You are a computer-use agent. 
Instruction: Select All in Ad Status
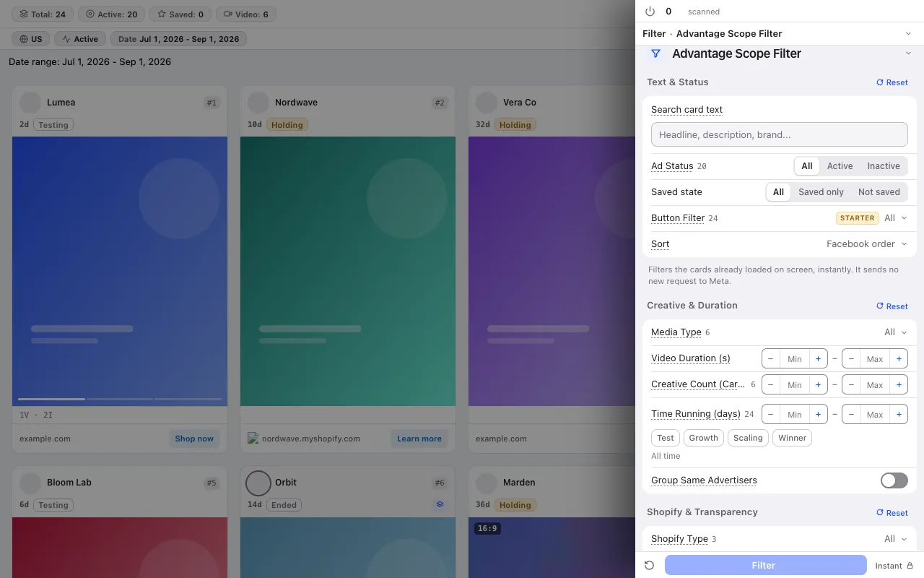[807, 166]
